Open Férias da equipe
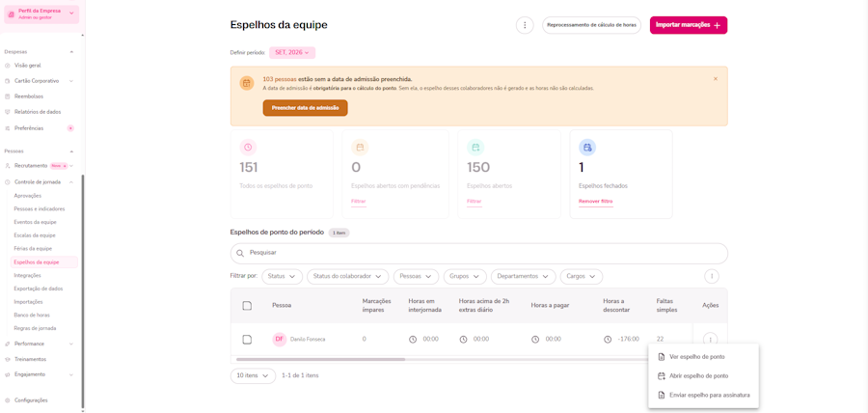Screen dimensions: 868x413 pos(33,249)
